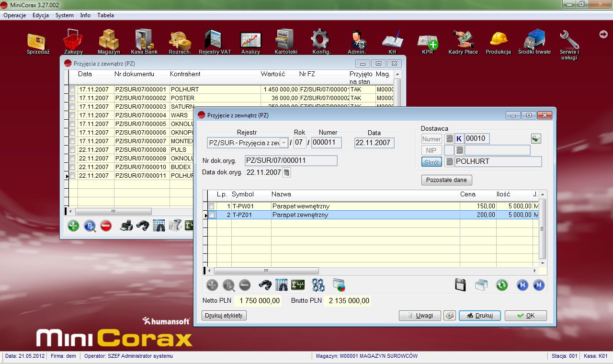
Task: Check the row checkbox for PZ/SUR/07/000010
Action: 72,167
